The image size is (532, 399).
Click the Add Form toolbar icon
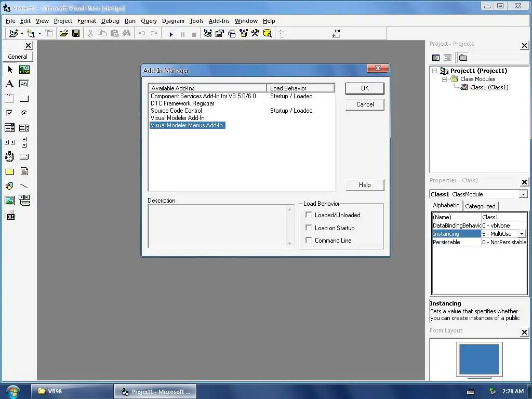(31, 33)
